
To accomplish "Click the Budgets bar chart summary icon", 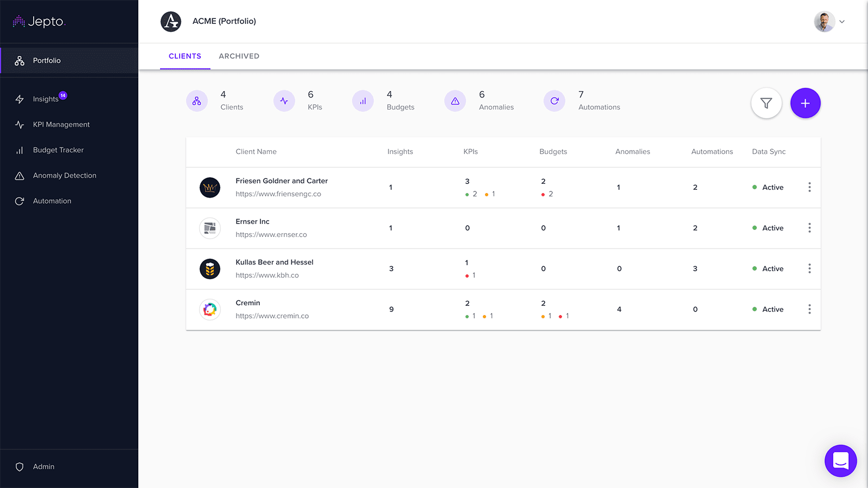I will pos(363,101).
